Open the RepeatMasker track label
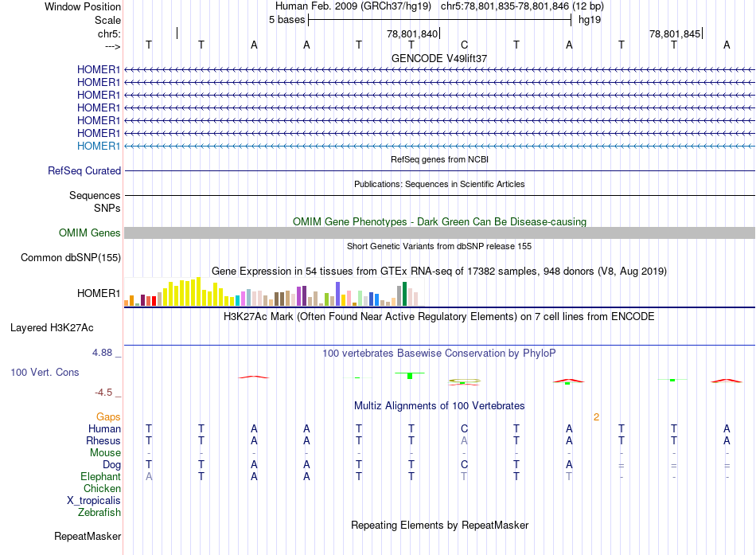756x555 pixels. 88,537
